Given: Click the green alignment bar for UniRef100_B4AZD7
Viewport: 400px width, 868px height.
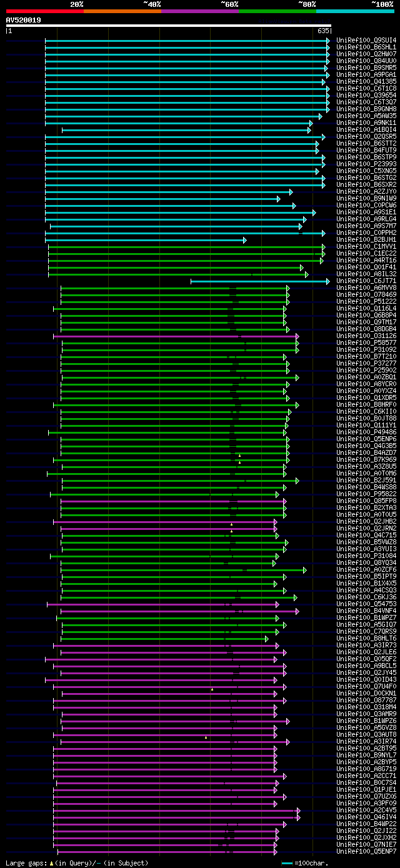Looking at the screenshot, I should [175, 453].
